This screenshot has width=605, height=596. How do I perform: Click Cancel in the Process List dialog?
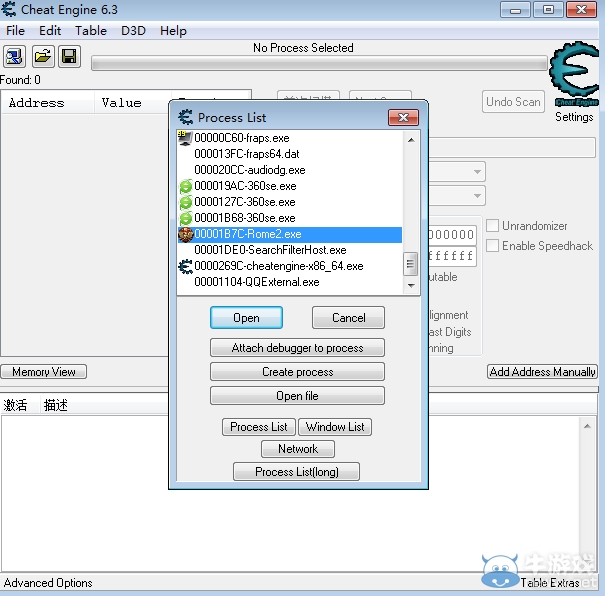tap(348, 317)
